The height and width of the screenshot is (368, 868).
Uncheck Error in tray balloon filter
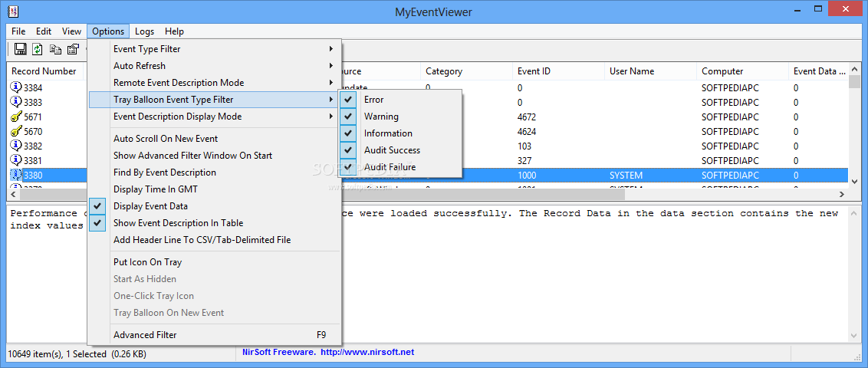point(400,100)
